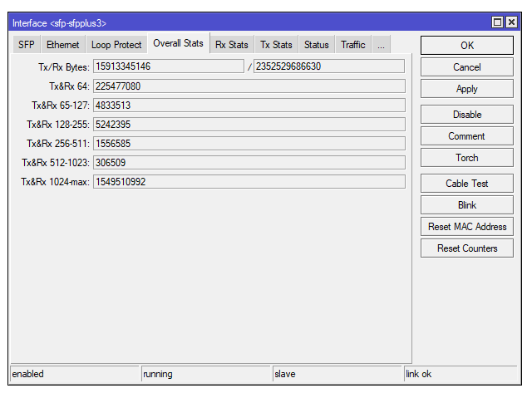This screenshot has width=532, height=393.
Task: Go to the Rx Stats tab
Action: pos(232,44)
